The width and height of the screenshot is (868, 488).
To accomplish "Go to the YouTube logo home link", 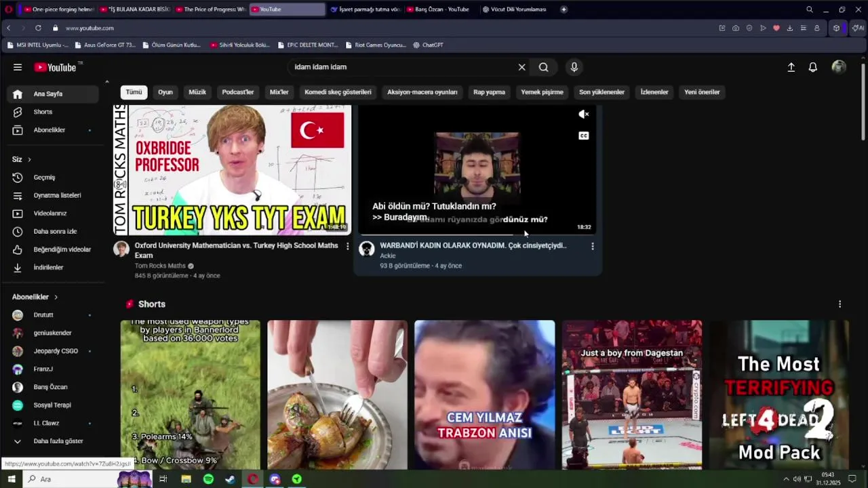I will [x=56, y=67].
